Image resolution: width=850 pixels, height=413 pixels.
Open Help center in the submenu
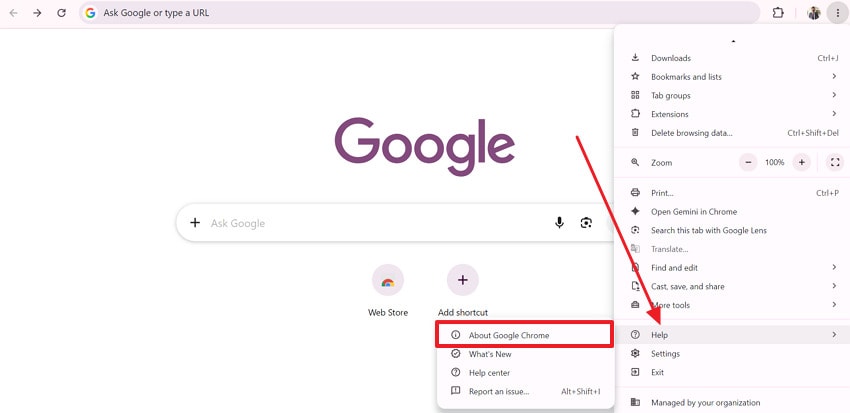(x=525, y=373)
